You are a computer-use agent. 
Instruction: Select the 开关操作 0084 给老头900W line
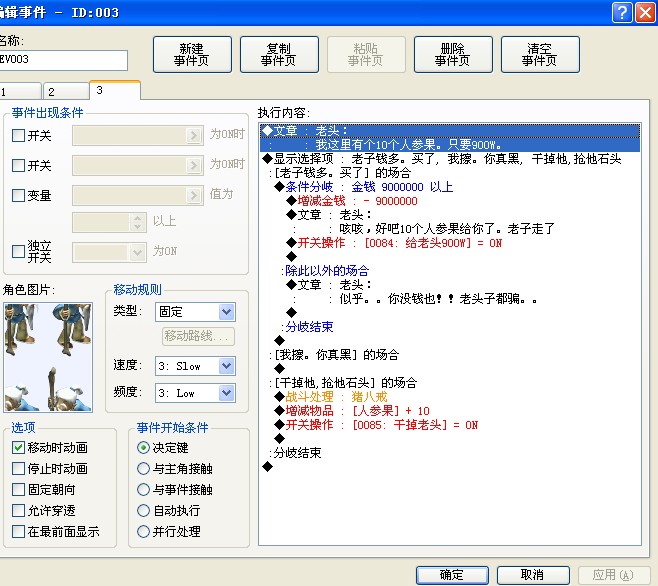click(x=394, y=243)
